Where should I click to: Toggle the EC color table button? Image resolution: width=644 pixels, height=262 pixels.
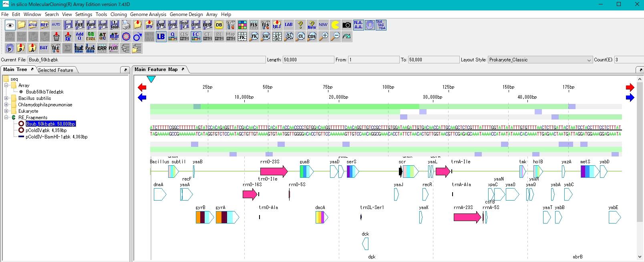tap(196, 37)
